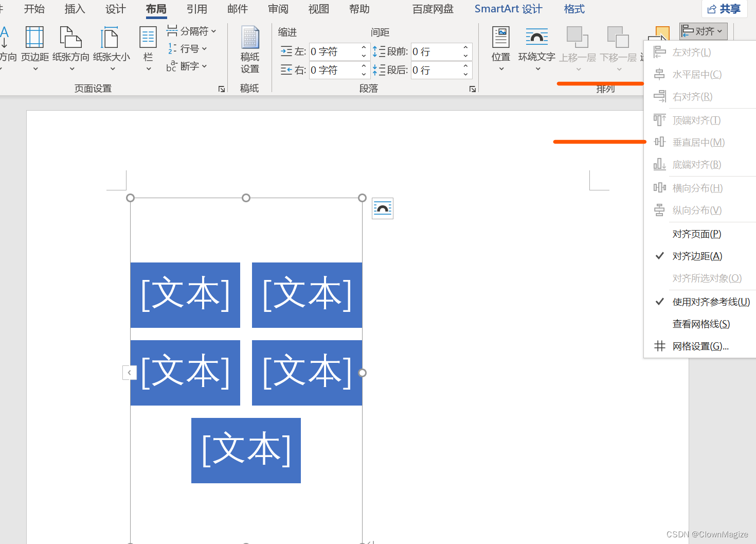Decrease 段后 spacing with down stepper
756x544 pixels.
point(465,74)
